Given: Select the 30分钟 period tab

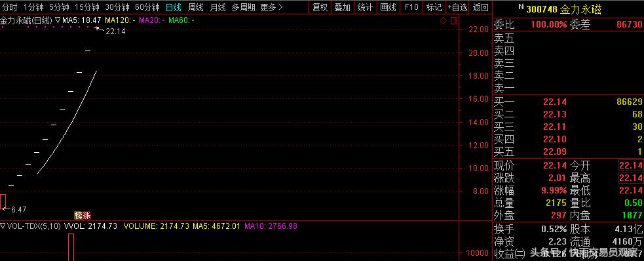Looking at the screenshot, I should tap(117, 7).
